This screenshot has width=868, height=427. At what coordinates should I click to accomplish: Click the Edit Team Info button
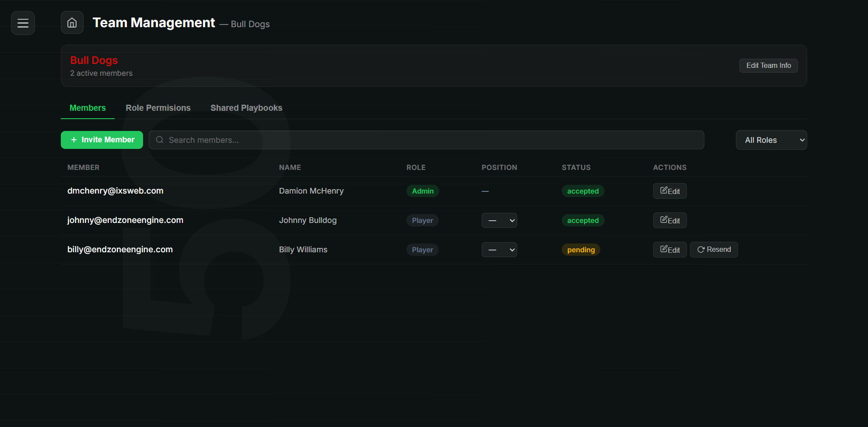[x=769, y=66]
